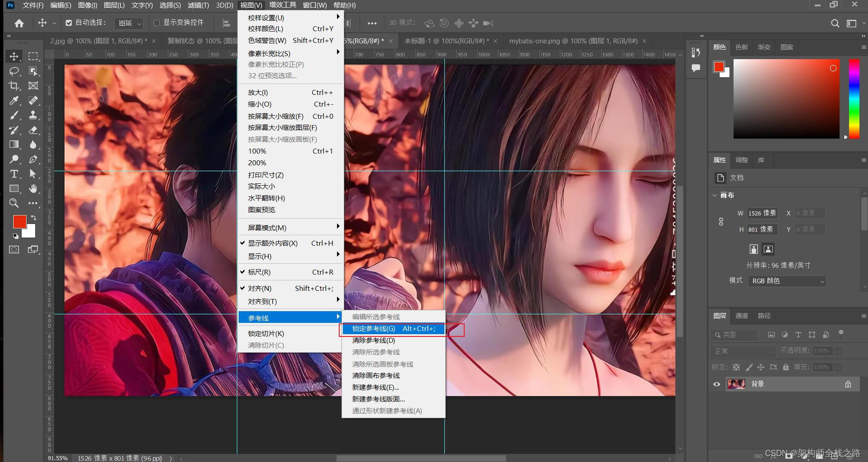Click the 背景 layer thumbnail
The image size is (868, 462).
click(736, 384)
